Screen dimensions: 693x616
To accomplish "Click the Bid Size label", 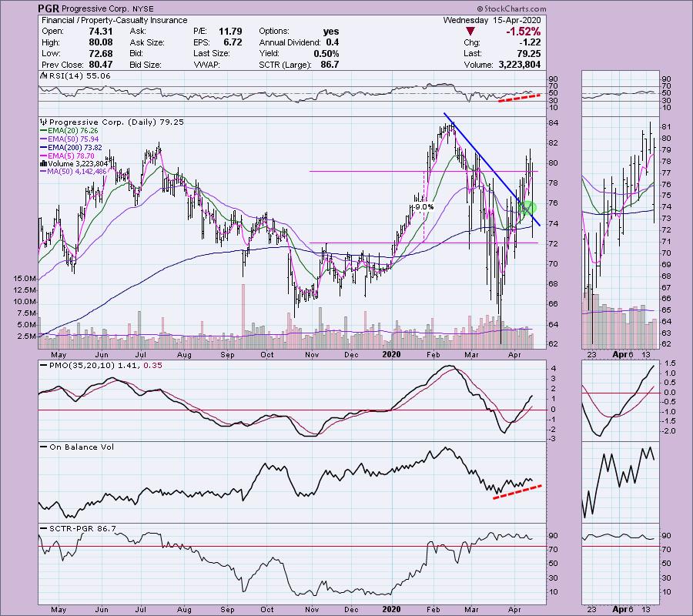I will click(146, 65).
